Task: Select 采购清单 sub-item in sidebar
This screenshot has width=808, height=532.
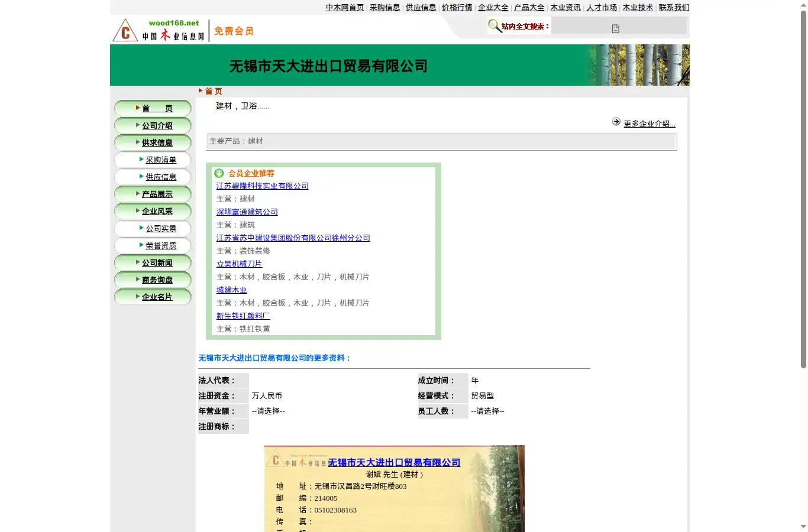Action: point(161,160)
